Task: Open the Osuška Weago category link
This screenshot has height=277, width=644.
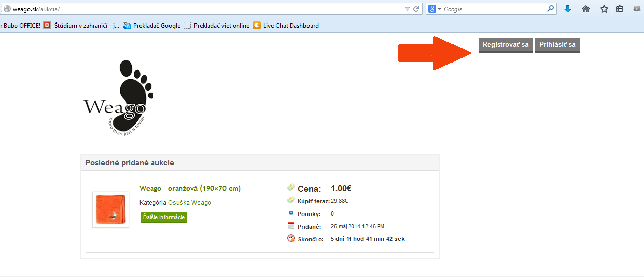Action: 189,203
